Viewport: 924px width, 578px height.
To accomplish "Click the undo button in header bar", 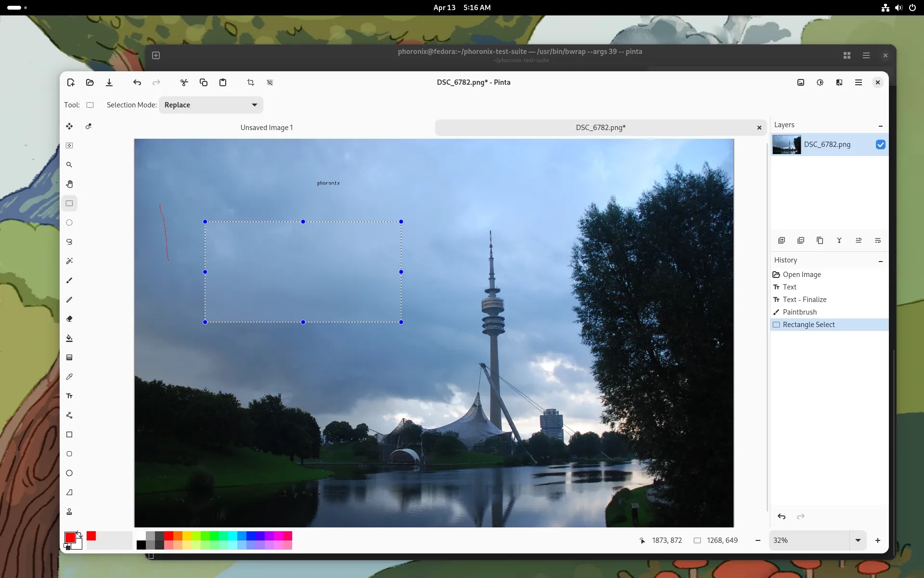I will pyautogui.click(x=137, y=82).
